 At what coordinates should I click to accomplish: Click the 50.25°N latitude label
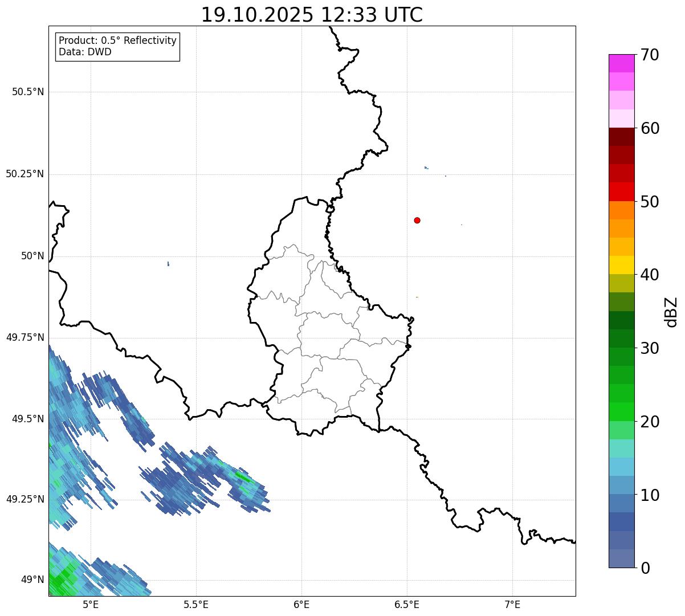pyautogui.click(x=25, y=174)
